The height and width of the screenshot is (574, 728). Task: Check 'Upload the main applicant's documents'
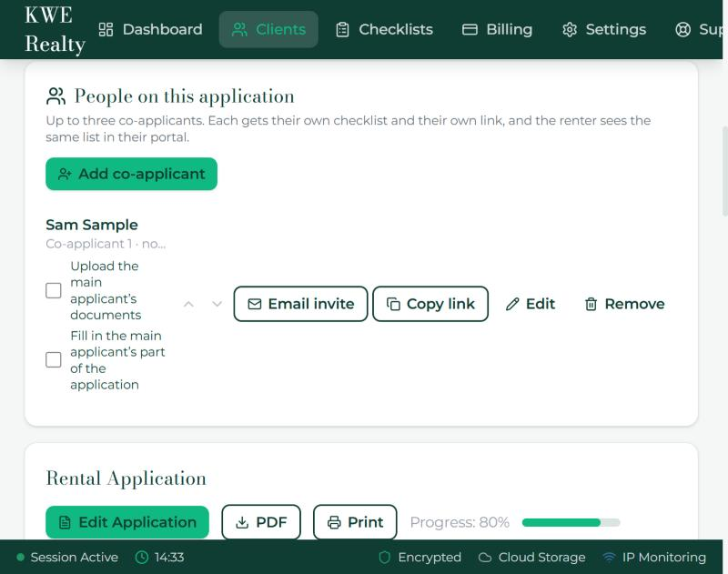(x=54, y=290)
